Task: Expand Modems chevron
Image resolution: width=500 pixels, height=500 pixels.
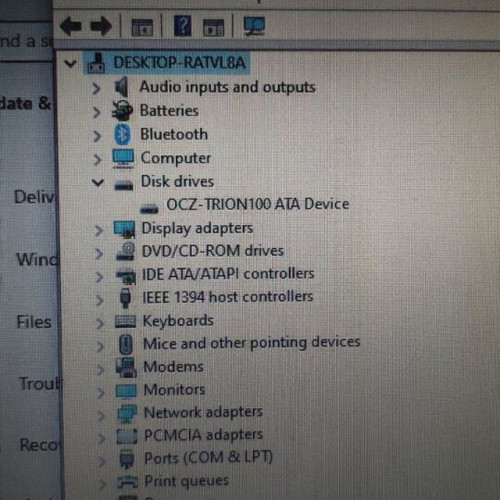Action: click(x=100, y=370)
